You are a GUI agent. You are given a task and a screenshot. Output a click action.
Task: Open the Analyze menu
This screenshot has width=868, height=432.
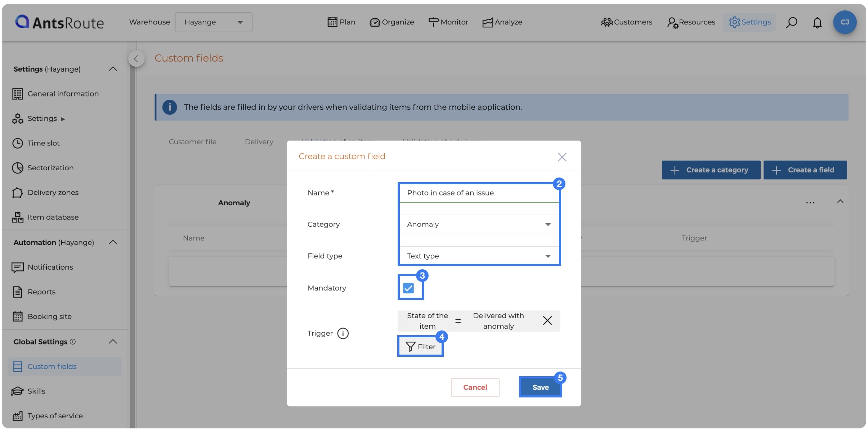(502, 22)
